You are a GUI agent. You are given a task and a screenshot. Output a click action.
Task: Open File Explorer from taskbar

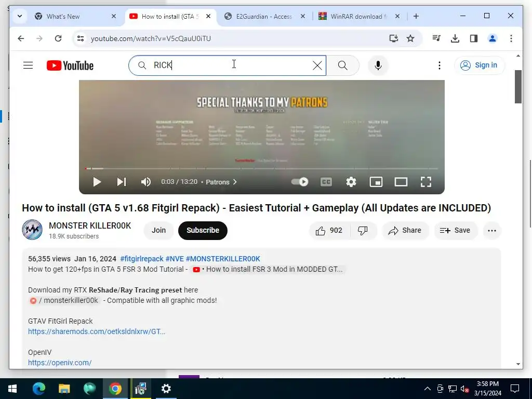tap(64, 389)
